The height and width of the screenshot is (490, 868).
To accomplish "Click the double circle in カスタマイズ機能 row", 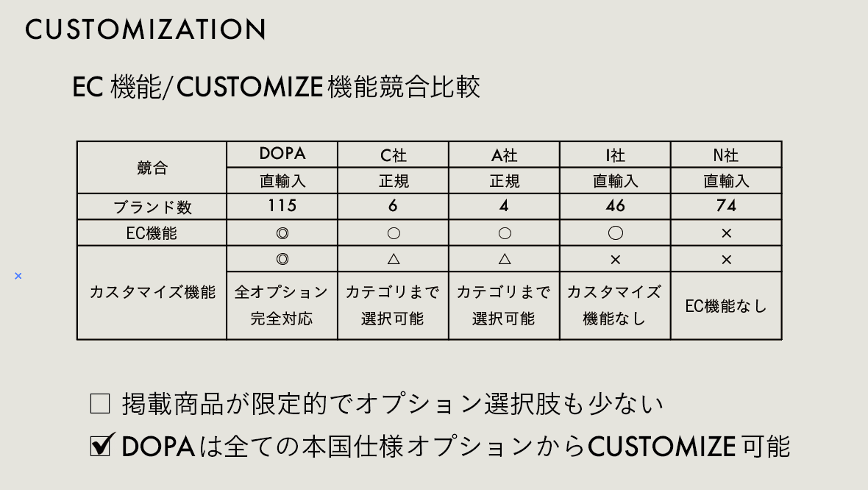I will pyautogui.click(x=282, y=259).
